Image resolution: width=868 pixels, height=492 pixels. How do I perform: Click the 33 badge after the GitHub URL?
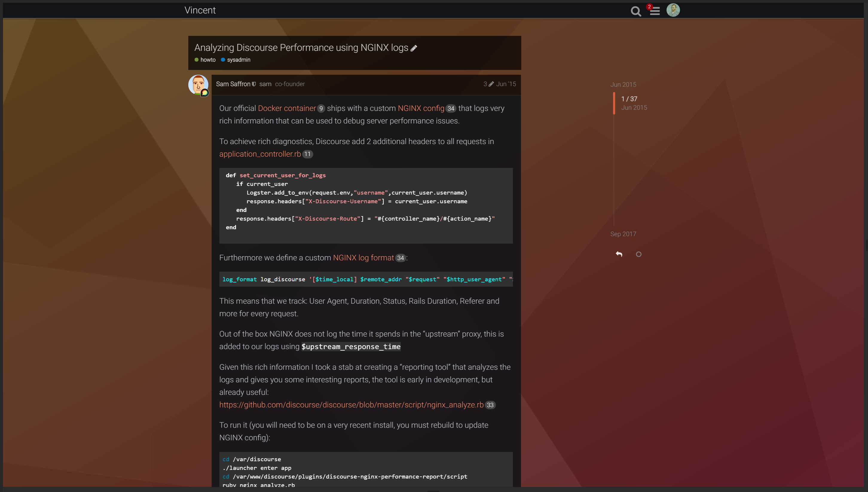click(x=490, y=405)
